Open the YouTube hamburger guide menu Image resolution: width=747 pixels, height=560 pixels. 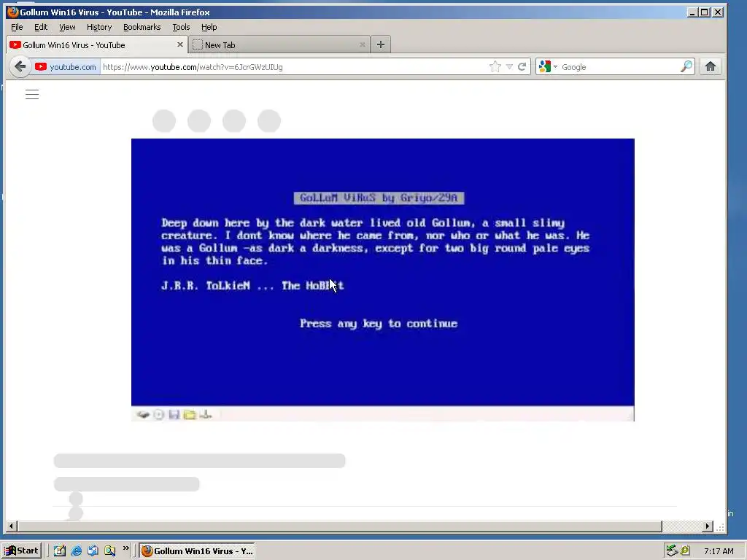pos(32,94)
